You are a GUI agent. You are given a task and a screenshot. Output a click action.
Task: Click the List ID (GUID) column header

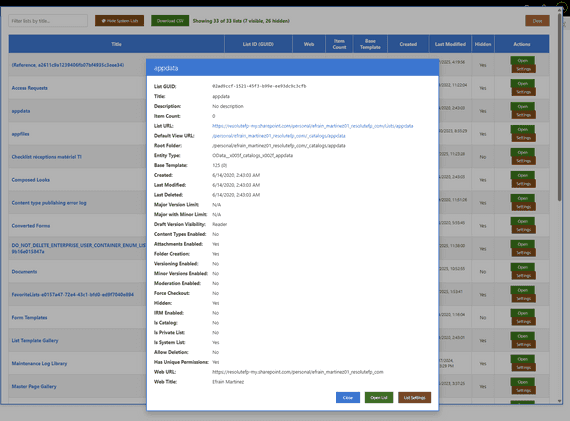(258, 44)
